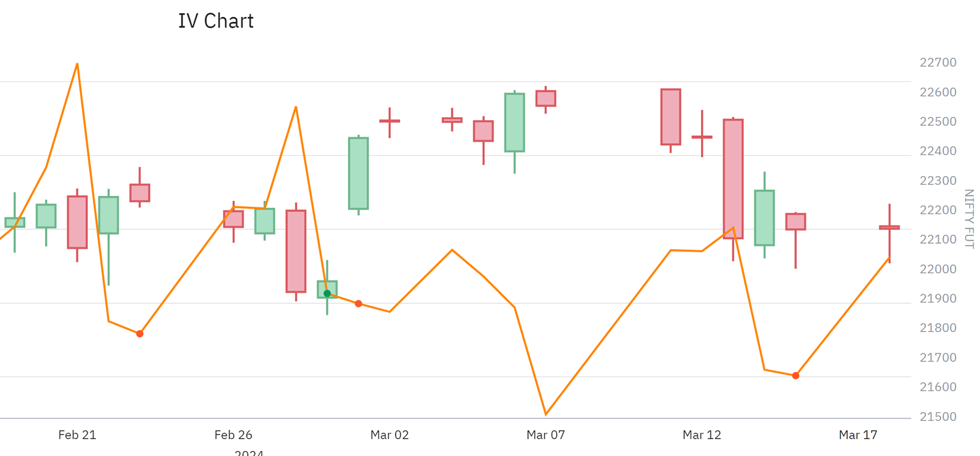
Task: Click the NIFTY FUT axis label
Action: coord(969,219)
